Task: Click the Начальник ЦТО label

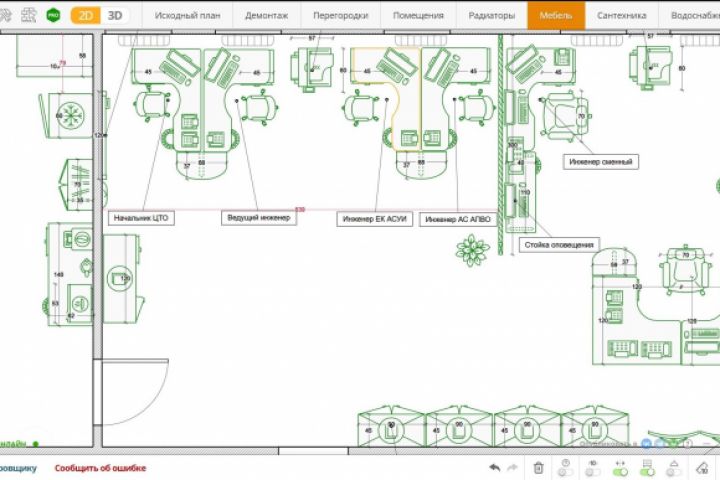Action: pyautogui.click(x=141, y=218)
